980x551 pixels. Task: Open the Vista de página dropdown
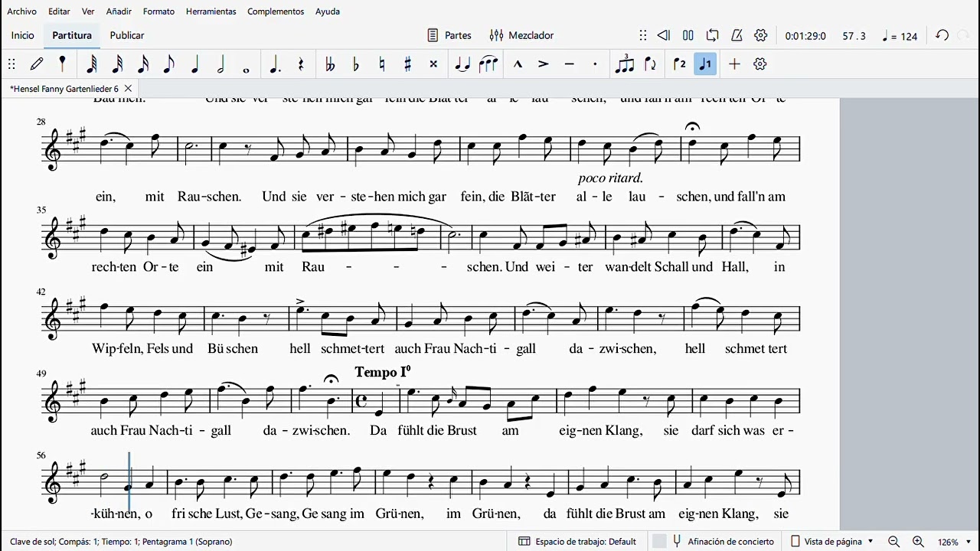[831, 542]
